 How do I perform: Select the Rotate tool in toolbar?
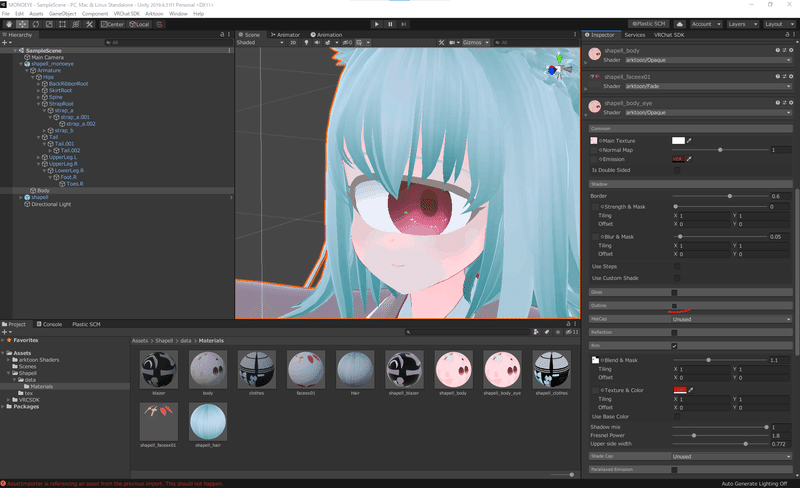(x=36, y=24)
